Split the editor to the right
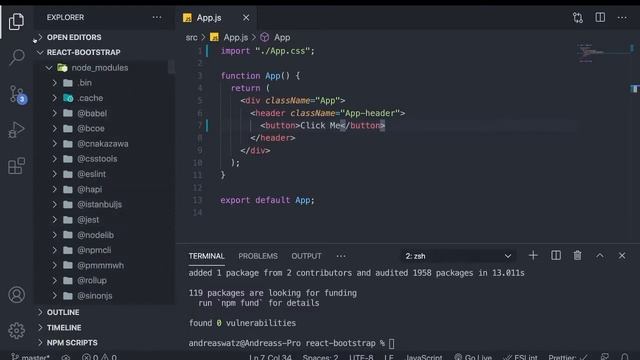640x360 pixels. (x=600, y=18)
